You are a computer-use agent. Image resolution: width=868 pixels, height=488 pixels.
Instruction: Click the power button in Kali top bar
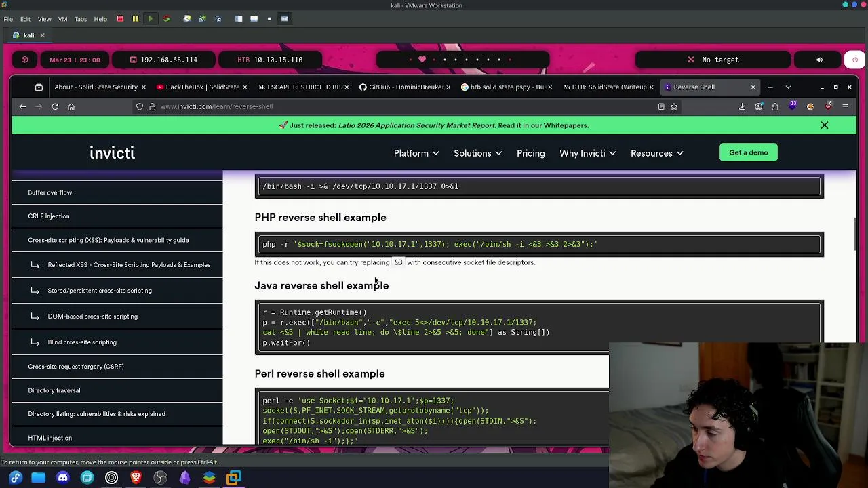click(x=855, y=60)
